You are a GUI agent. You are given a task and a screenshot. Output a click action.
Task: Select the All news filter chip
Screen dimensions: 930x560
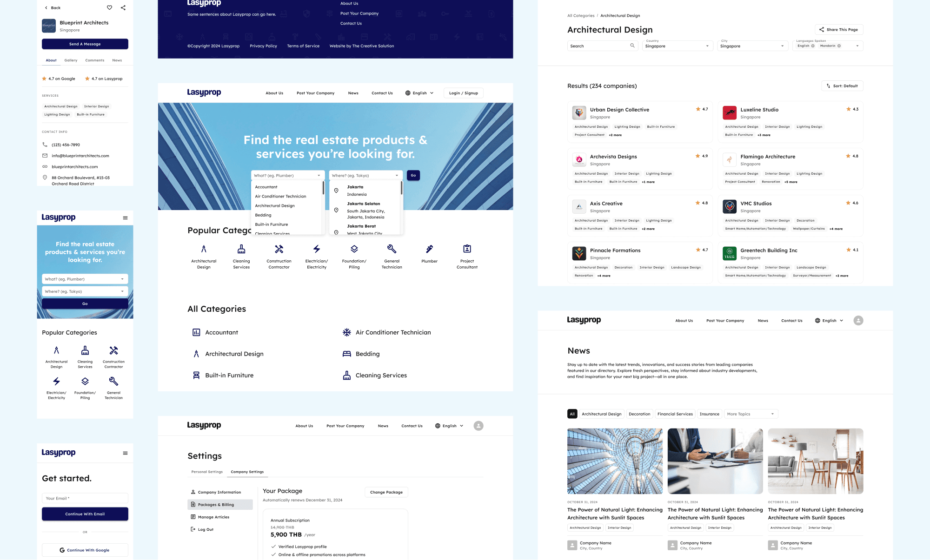(572, 414)
